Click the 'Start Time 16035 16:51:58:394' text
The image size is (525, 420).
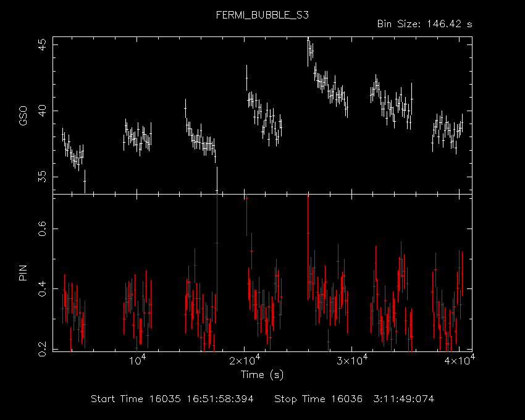(x=172, y=399)
